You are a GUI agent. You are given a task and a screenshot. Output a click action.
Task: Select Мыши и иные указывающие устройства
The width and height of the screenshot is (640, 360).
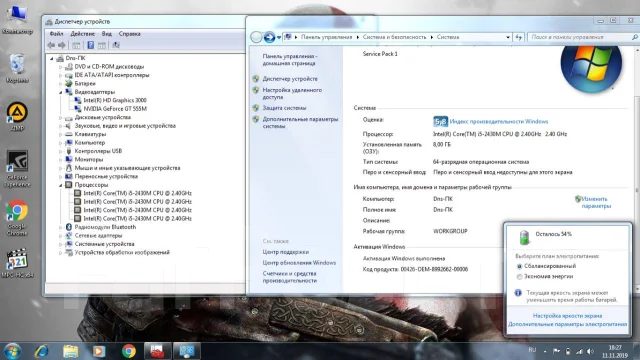(127, 168)
